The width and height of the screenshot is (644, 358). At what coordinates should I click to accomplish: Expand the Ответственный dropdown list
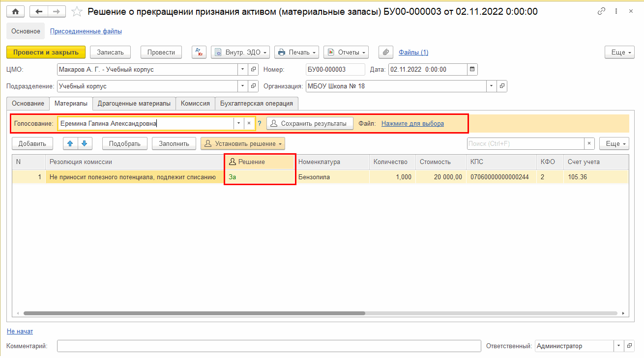[618, 346]
